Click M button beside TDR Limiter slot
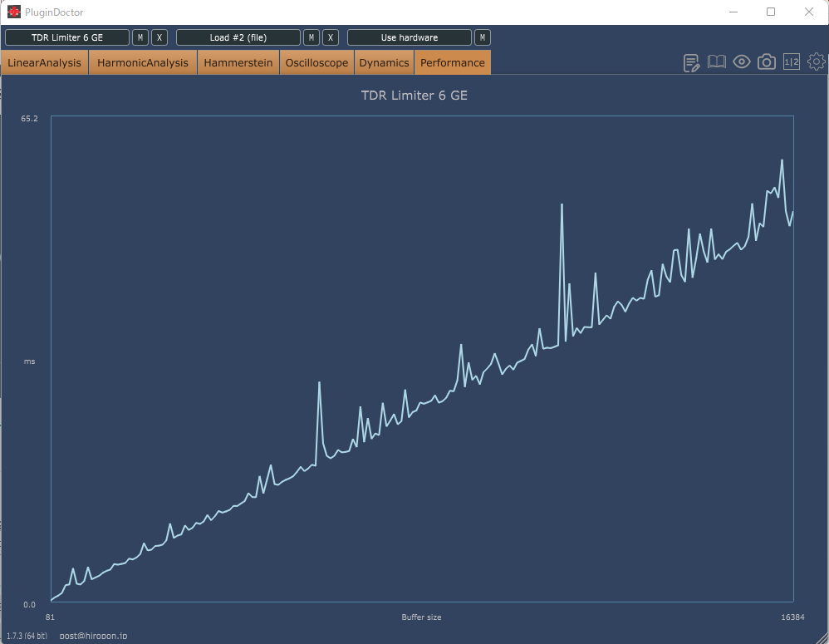The width and height of the screenshot is (829, 644). pyautogui.click(x=140, y=37)
